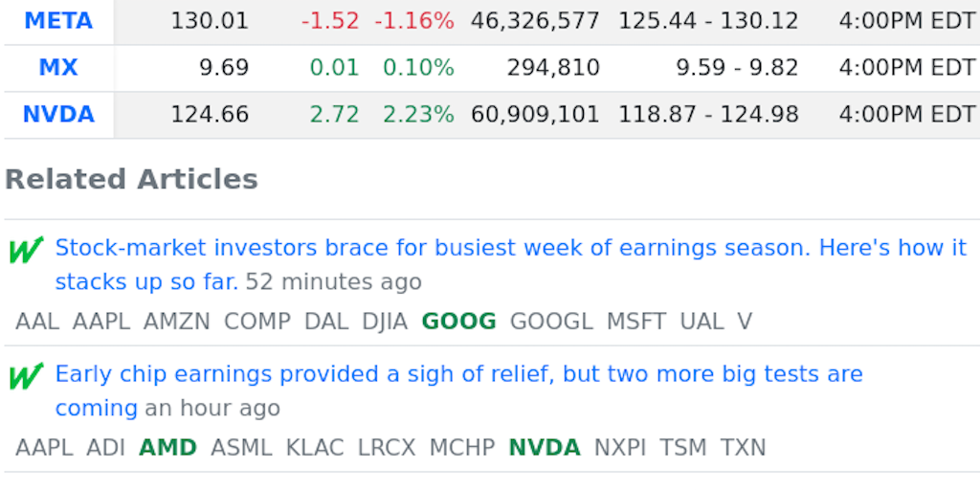
Task: Click the TSM ticker tag
Action: click(683, 448)
